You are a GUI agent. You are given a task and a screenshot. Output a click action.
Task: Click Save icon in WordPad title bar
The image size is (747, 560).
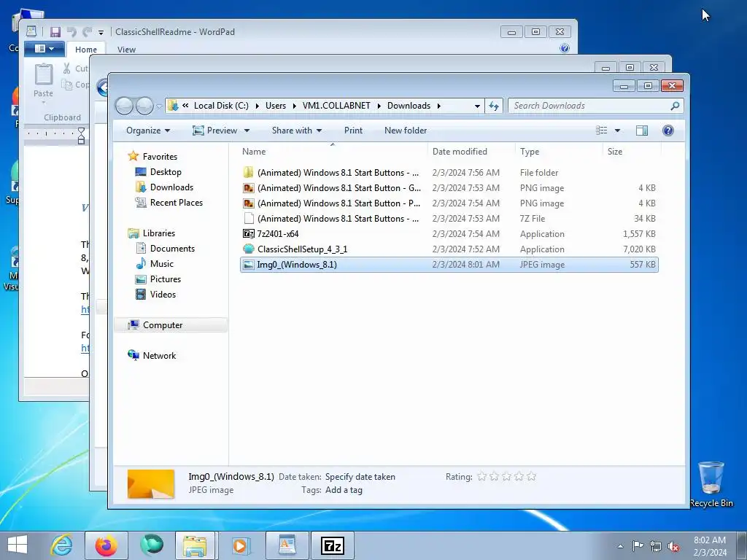coord(55,32)
